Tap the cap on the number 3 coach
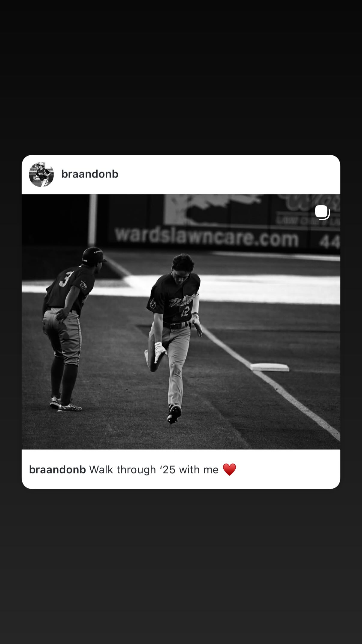This screenshot has width=362, height=644. coord(94,255)
